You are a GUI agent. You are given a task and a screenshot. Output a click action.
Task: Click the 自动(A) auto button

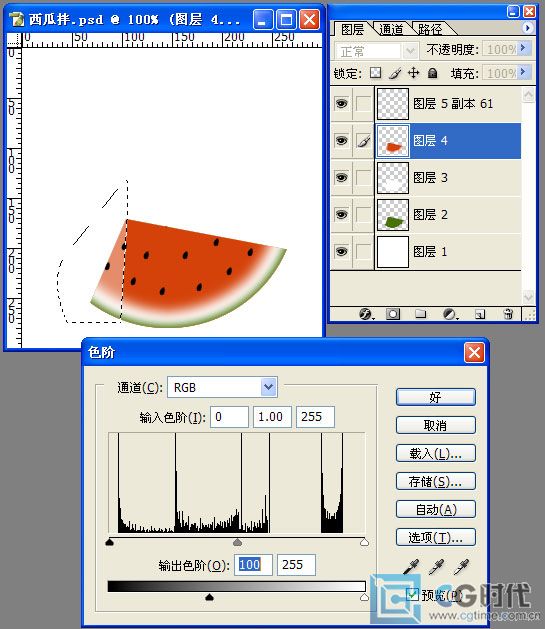coord(436,509)
